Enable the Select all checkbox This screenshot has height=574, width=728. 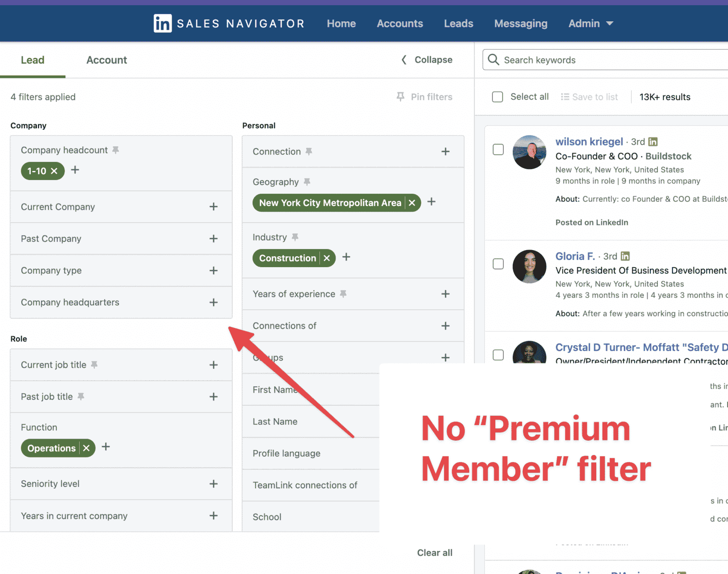(497, 97)
